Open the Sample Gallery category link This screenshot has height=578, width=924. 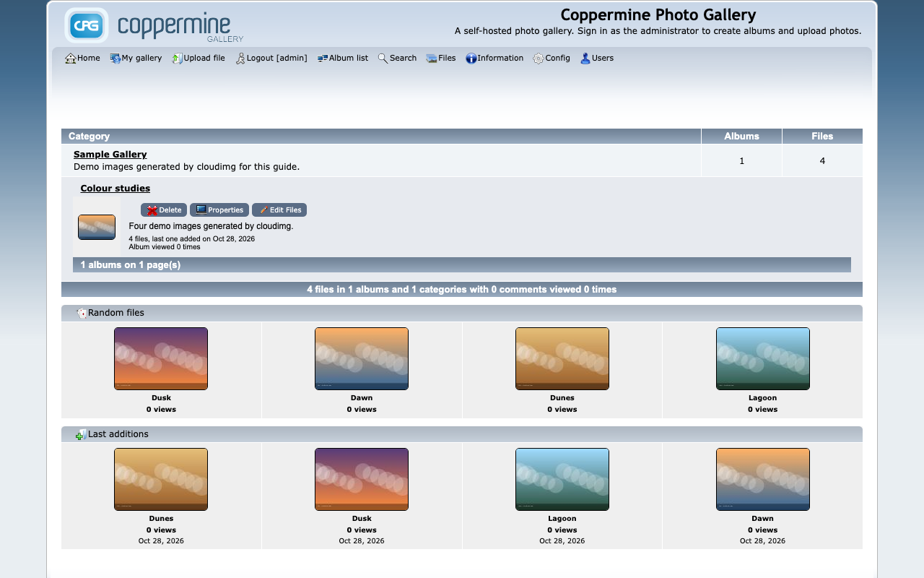110,155
